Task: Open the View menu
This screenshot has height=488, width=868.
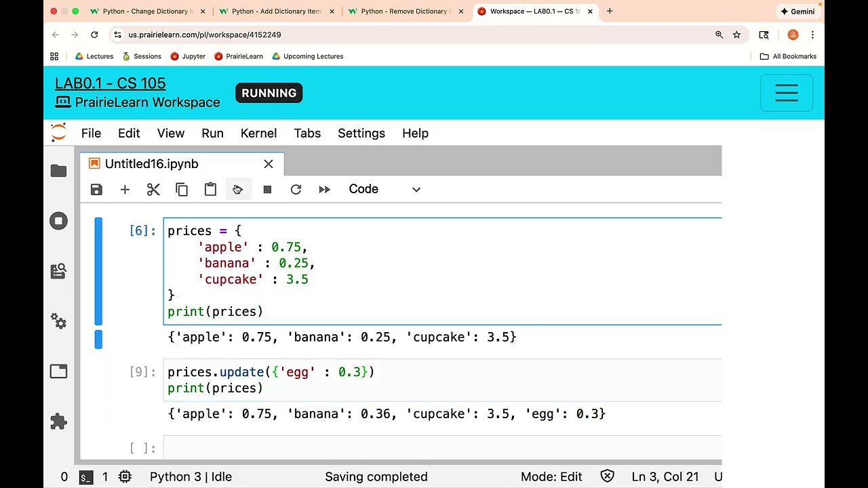Action: tap(171, 133)
